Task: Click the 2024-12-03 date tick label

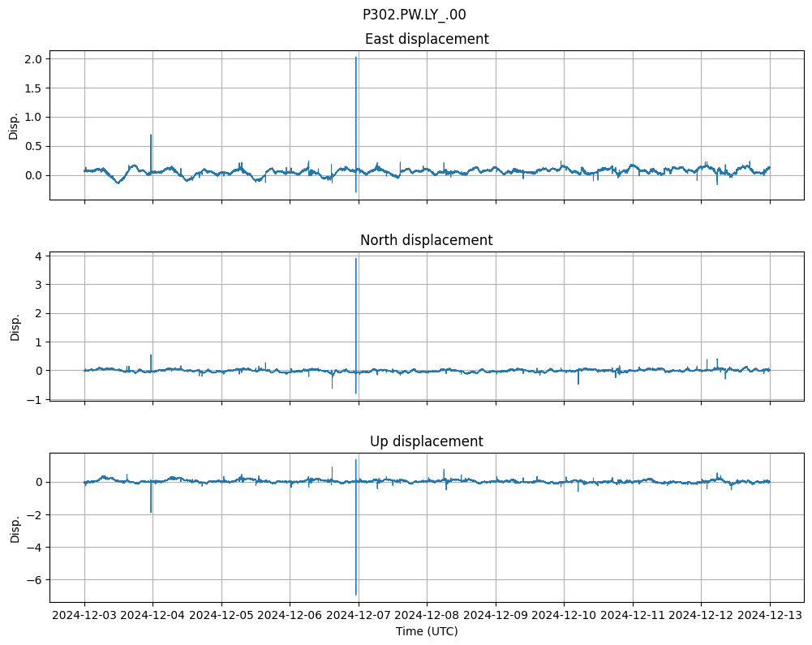Action: [84, 616]
